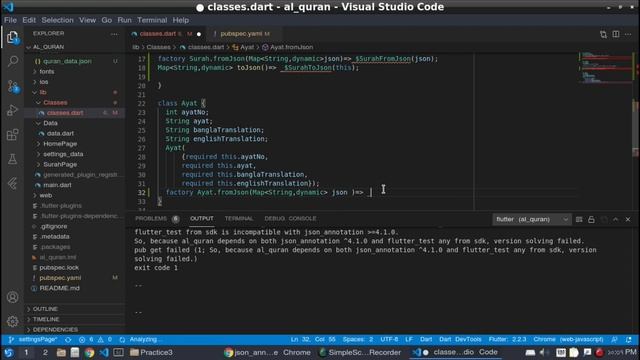Change indentation via Spaces: 2
Viewport: 640px width, 360px height.
click(358, 340)
